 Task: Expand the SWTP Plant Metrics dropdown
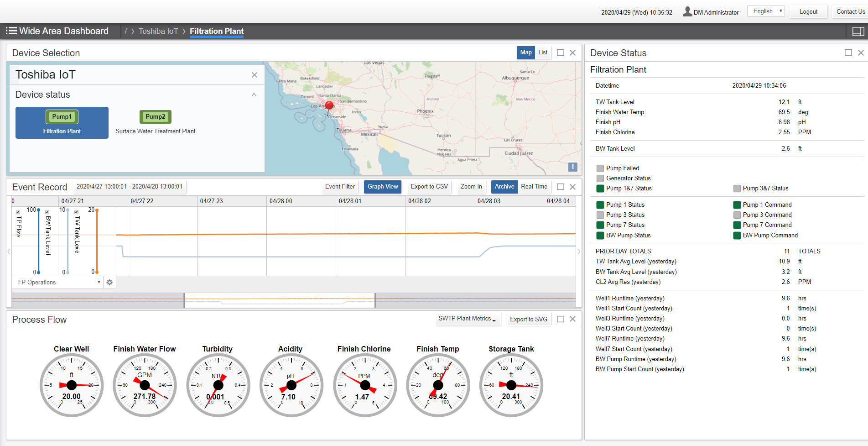click(x=467, y=319)
